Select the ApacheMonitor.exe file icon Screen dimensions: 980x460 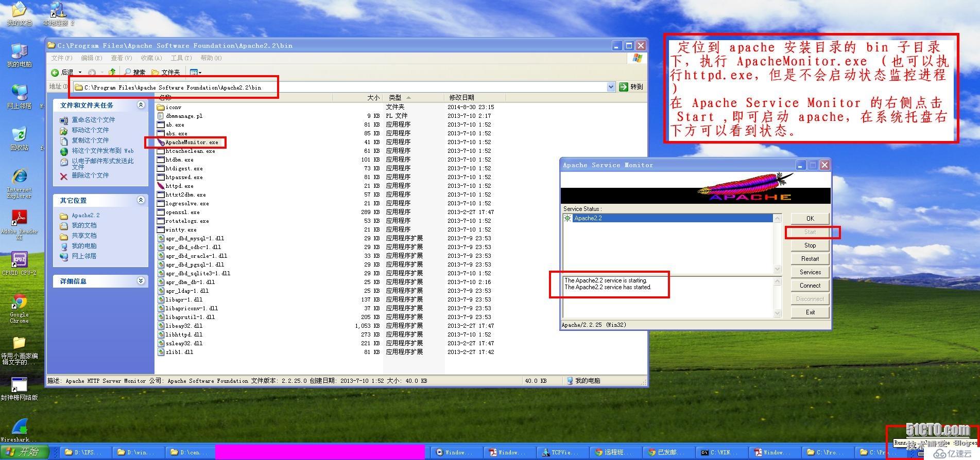(161, 142)
